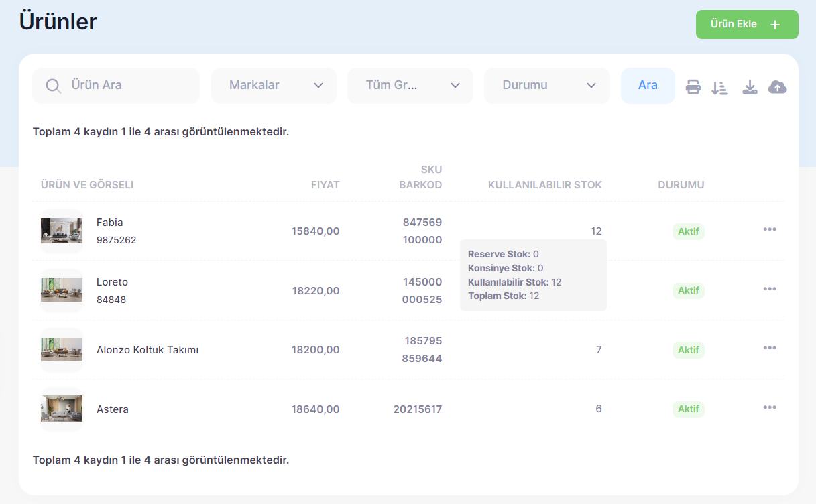Click the cloud upload icon

777,87
